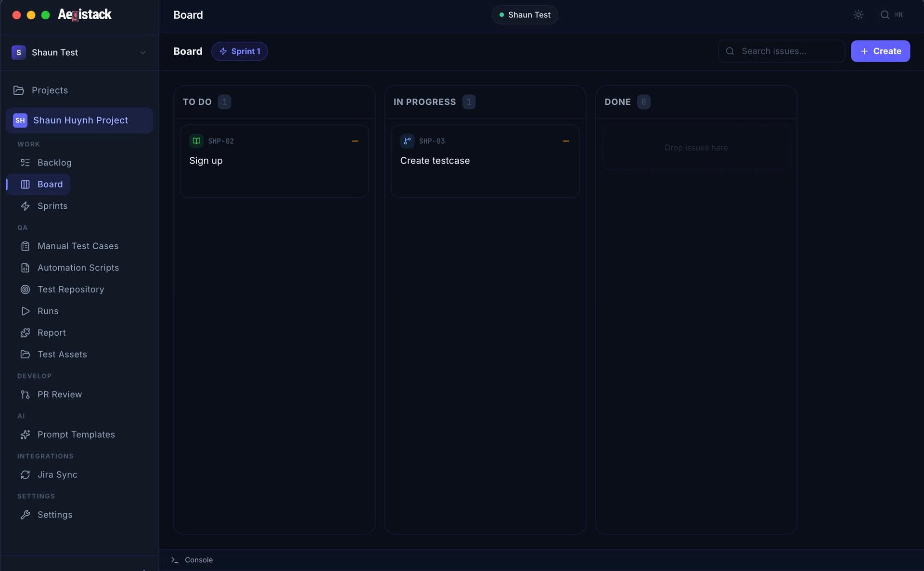The image size is (924, 571).
Task: Click the Sprints lightning icon
Action: click(25, 206)
